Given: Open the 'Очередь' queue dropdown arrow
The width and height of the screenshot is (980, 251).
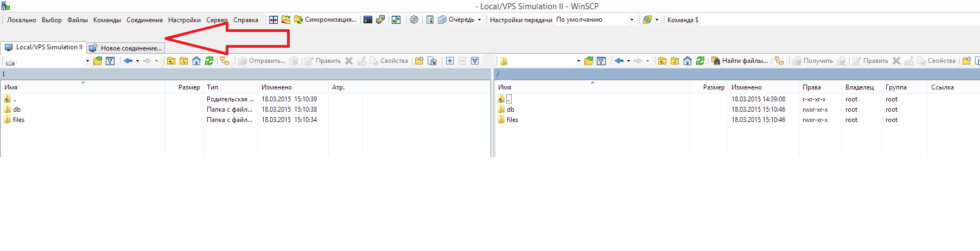Looking at the screenshot, I should tap(479, 20).
